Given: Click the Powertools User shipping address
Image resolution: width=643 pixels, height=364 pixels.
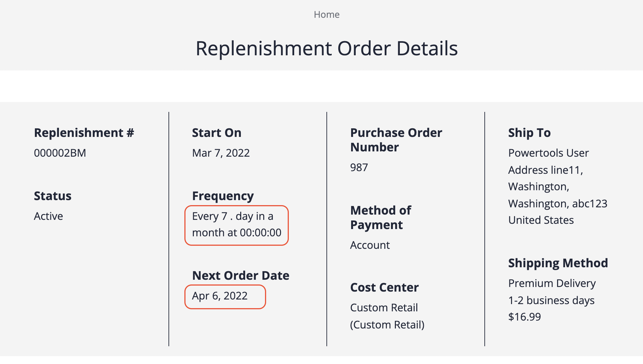Looking at the screenshot, I should 548,153.
